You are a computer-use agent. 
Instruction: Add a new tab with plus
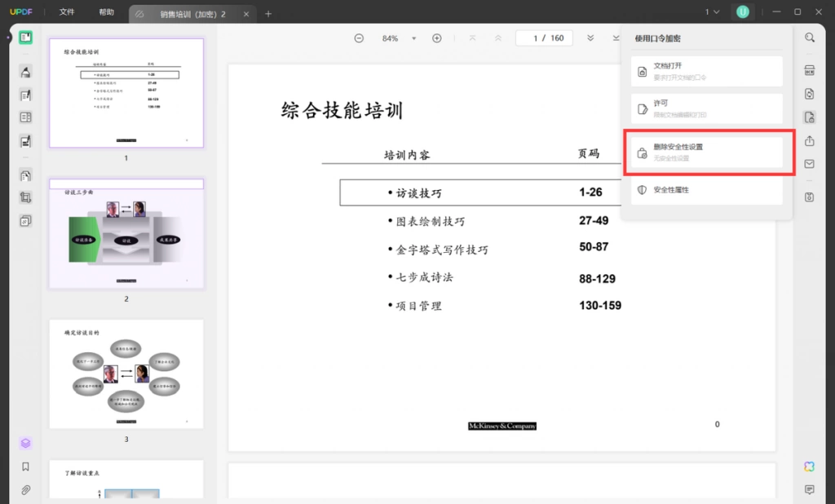(268, 15)
